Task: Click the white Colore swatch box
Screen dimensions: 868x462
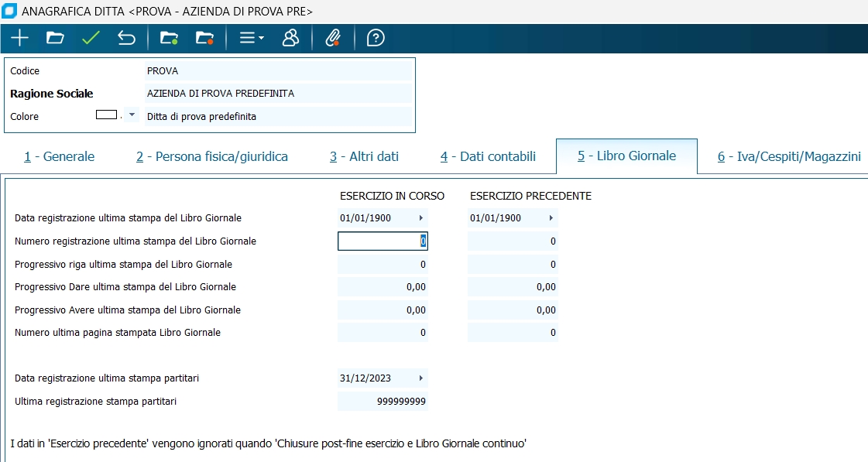Action: click(106, 115)
